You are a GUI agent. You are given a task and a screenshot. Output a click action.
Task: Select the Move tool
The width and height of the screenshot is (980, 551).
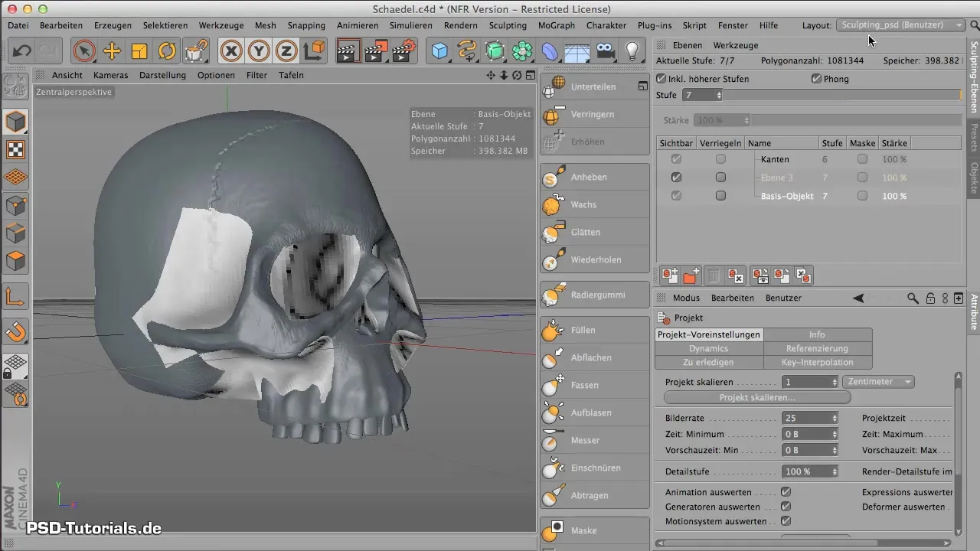coord(113,51)
